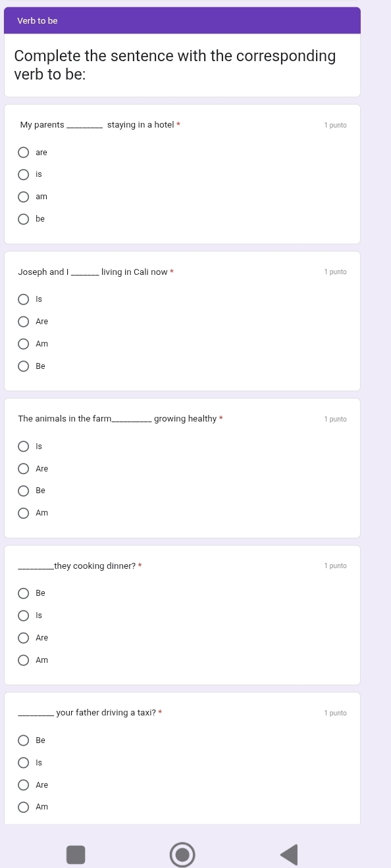
Task: Choose 'Is' for the Joseph and I question
Action: [24, 299]
